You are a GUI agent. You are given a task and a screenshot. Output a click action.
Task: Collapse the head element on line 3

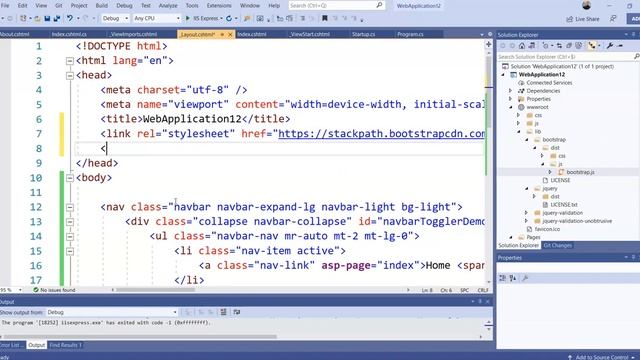70,76
